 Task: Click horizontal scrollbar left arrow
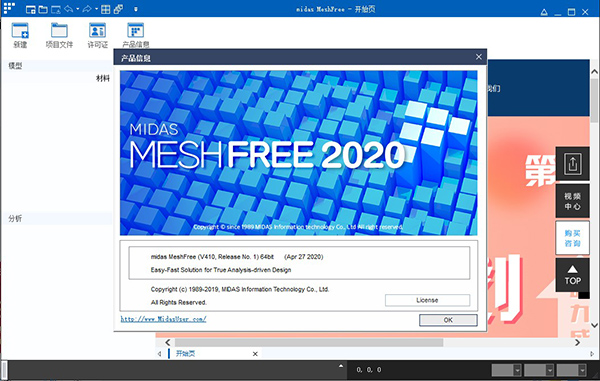coord(168,342)
